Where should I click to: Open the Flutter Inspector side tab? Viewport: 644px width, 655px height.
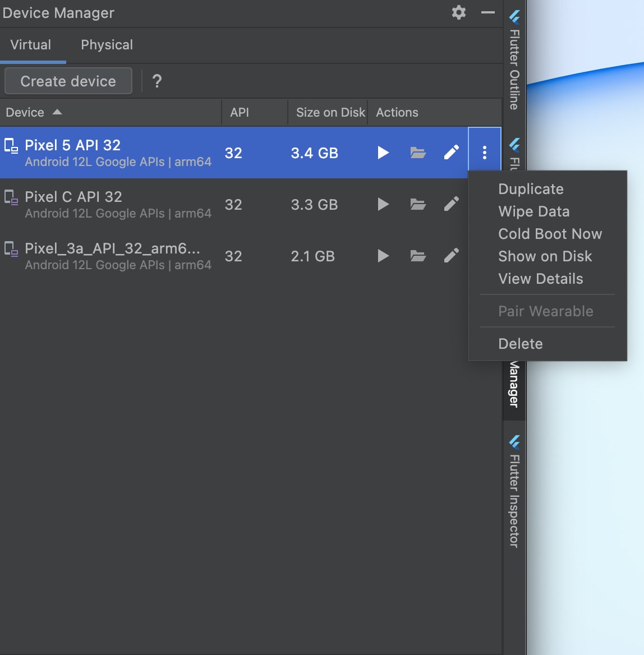tap(514, 491)
